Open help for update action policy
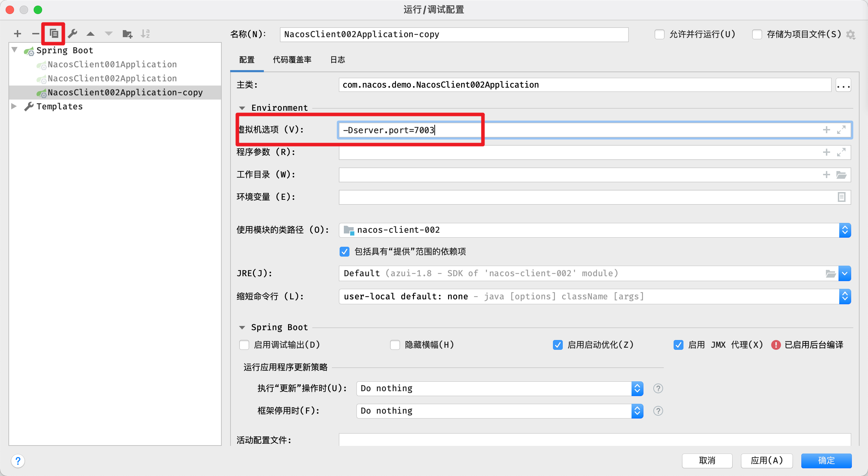The width and height of the screenshot is (868, 476). point(658,388)
